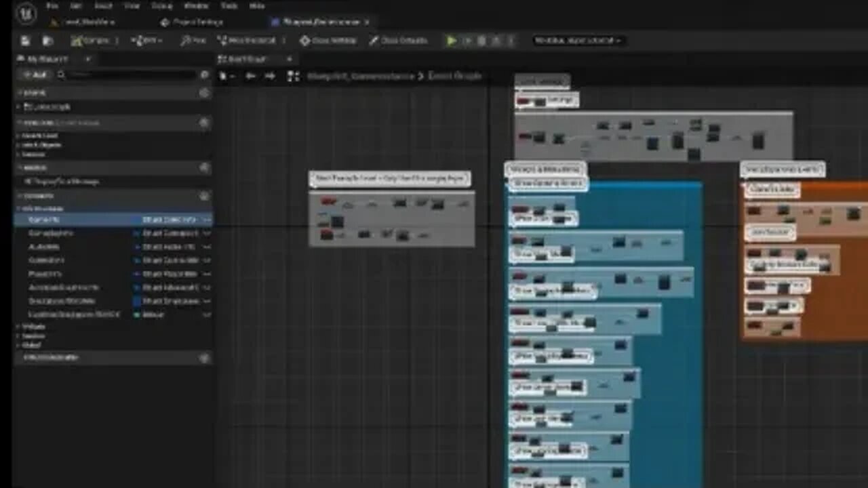Open the debug object selector dropdown

tap(578, 41)
